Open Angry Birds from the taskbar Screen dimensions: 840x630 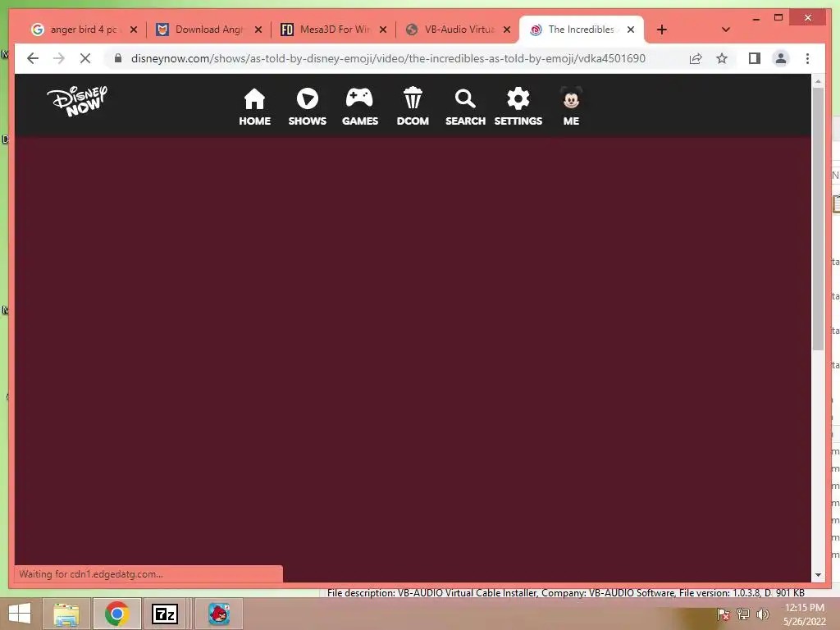coord(219,614)
